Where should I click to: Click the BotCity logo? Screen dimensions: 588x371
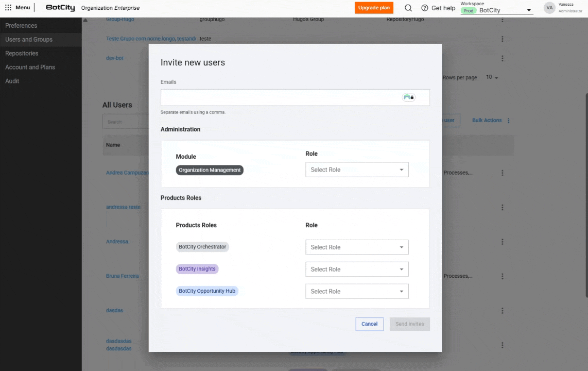[60, 8]
